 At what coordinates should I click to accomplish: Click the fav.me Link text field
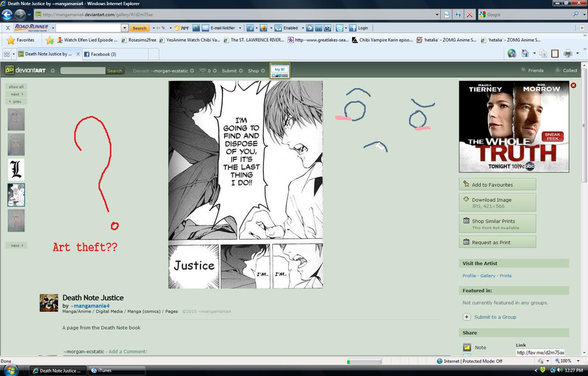click(x=540, y=352)
